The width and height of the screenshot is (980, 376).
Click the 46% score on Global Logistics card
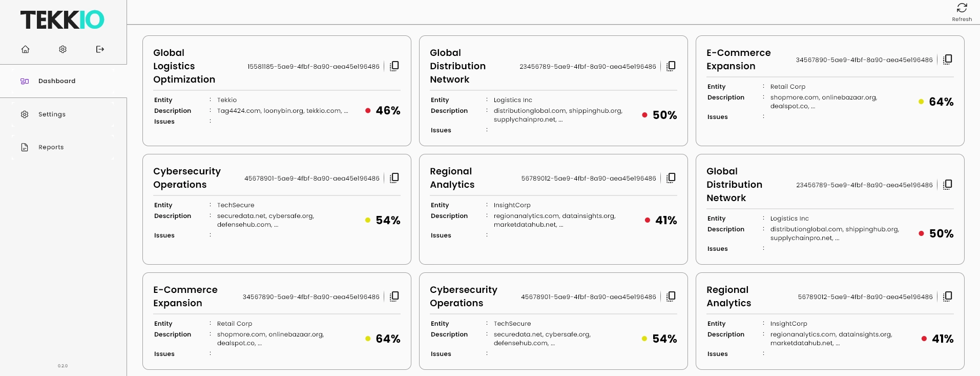[388, 110]
